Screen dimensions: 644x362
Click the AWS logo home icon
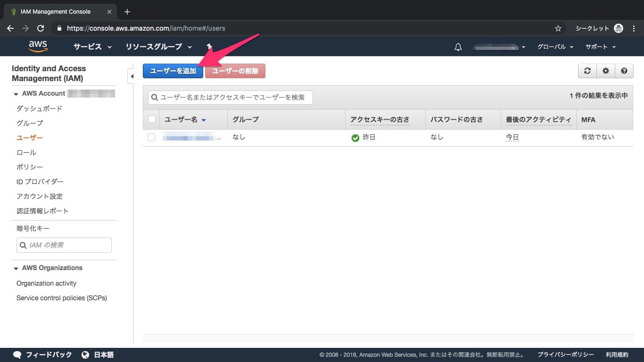(x=38, y=47)
